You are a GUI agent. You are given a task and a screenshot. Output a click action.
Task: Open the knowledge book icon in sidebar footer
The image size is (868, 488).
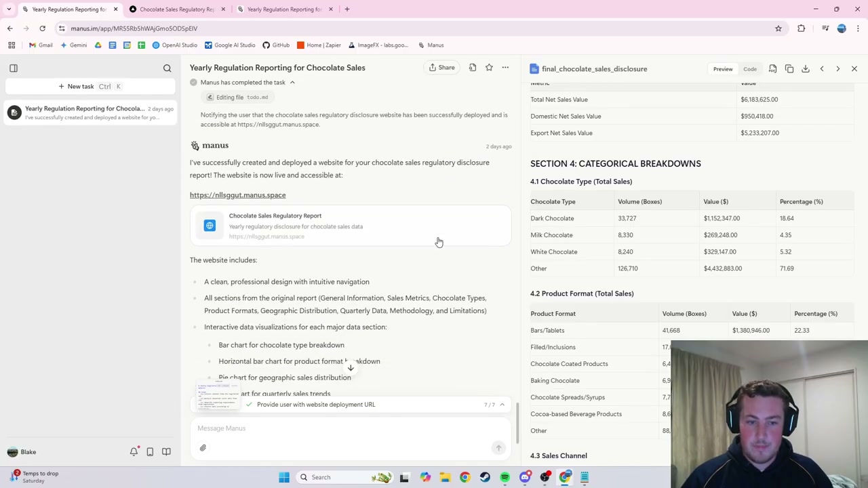tap(166, 451)
